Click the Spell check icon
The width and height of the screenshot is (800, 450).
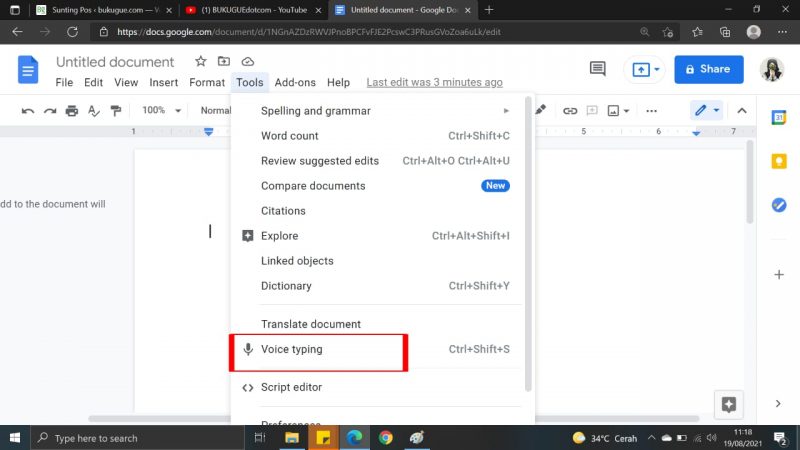pos(94,111)
